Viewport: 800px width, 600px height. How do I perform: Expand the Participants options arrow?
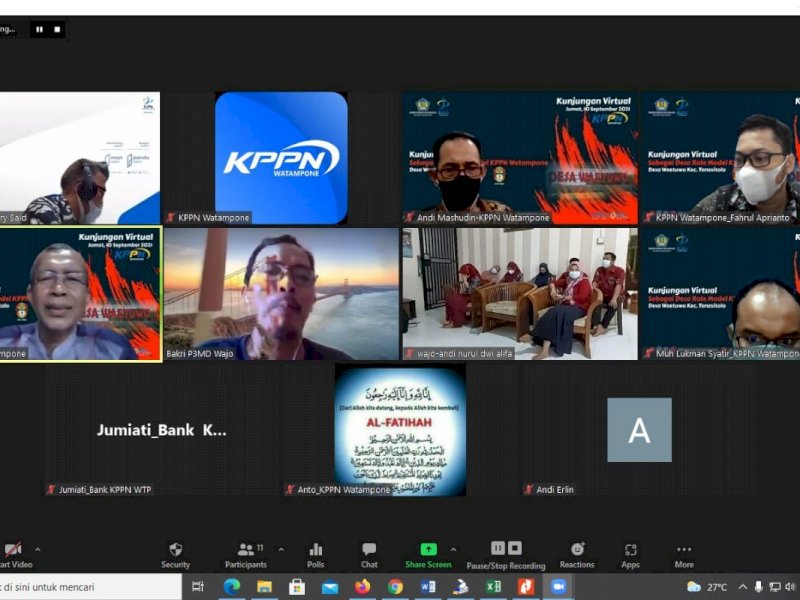click(281, 549)
